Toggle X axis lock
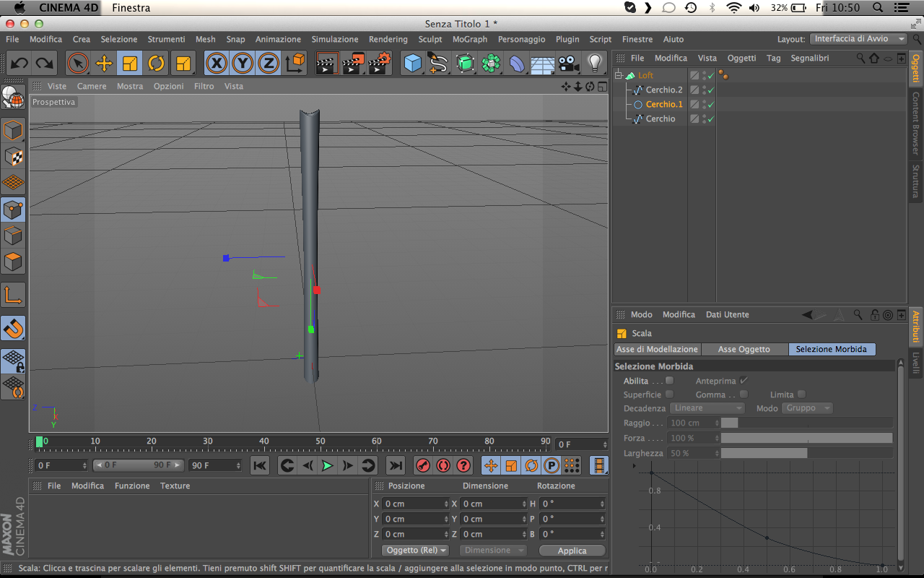Image resolution: width=924 pixels, height=578 pixels. pyautogui.click(x=216, y=64)
